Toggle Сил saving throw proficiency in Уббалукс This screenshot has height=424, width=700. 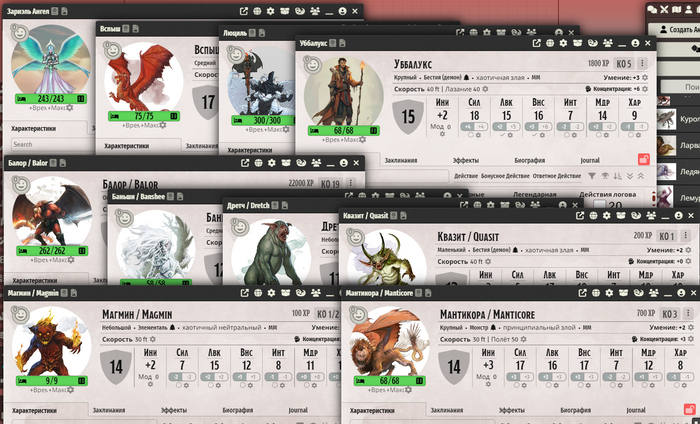click(x=470, y=135)
